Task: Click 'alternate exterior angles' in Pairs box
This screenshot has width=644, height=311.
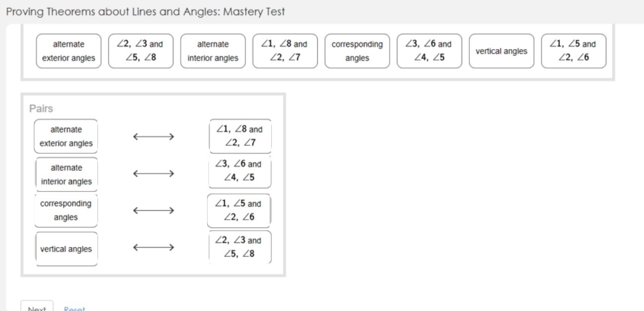Action: click(66, 136)
